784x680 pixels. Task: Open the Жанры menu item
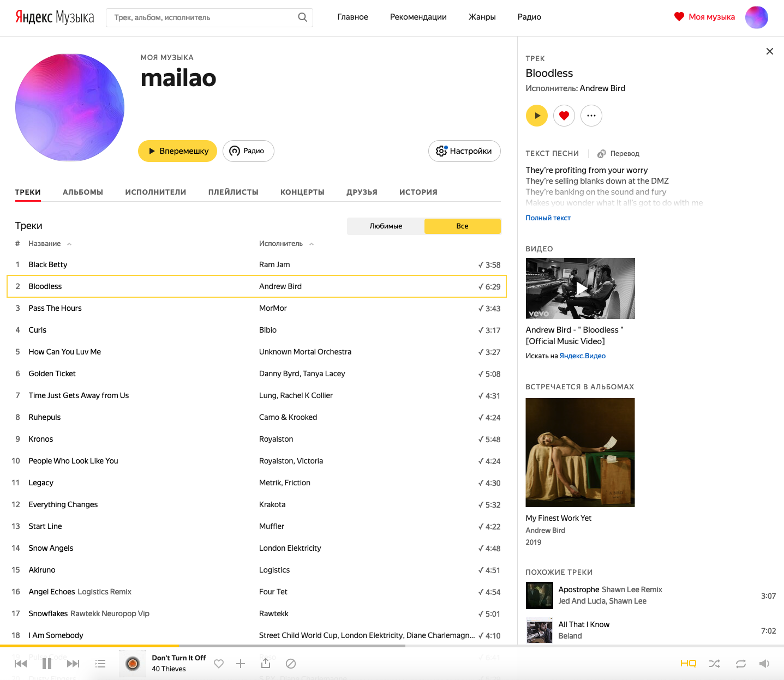pos(482,17)
